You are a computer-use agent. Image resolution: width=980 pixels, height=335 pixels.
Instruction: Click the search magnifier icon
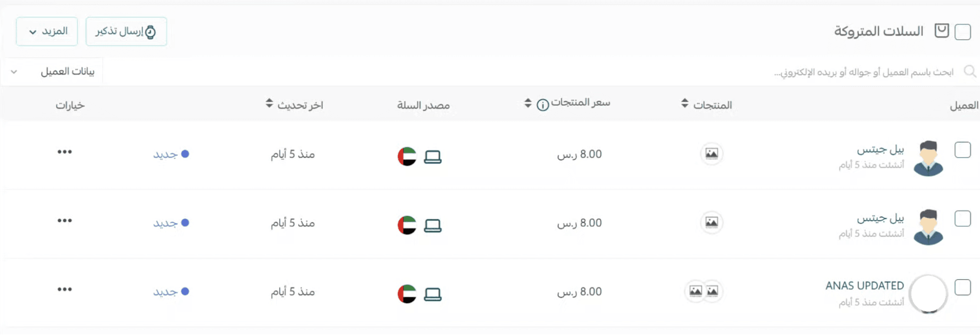(969, 72)
